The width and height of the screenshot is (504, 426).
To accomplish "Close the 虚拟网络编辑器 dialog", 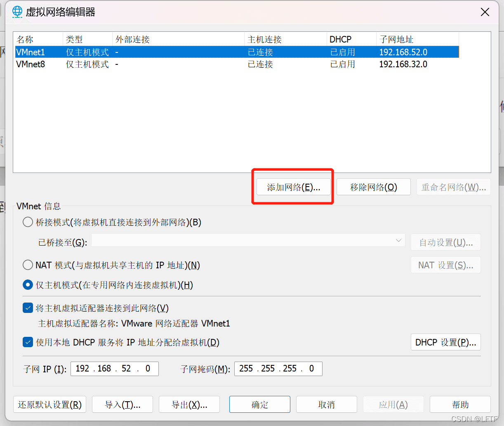I will point(485,12).
